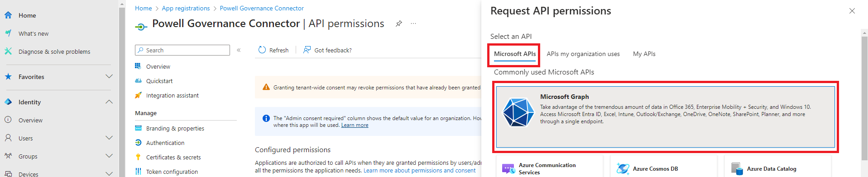Switch to the My APIs tab
The image size is (868, 177).
644,54
